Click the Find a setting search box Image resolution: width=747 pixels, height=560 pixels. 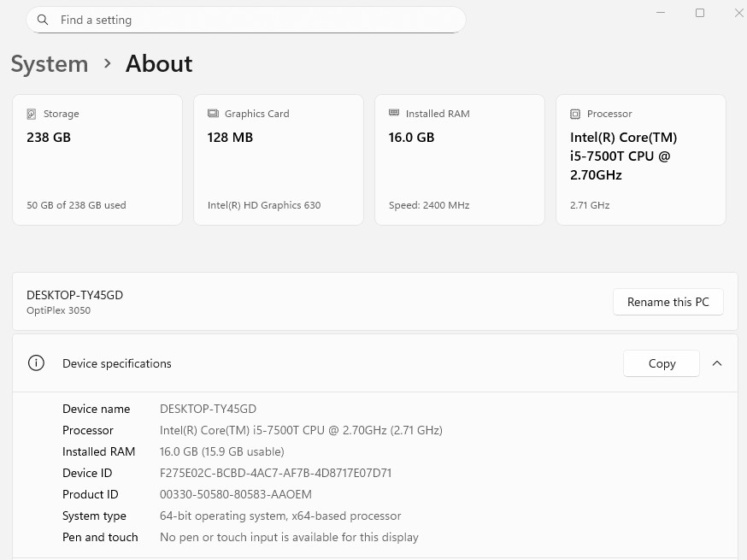(x=256, y=20)
